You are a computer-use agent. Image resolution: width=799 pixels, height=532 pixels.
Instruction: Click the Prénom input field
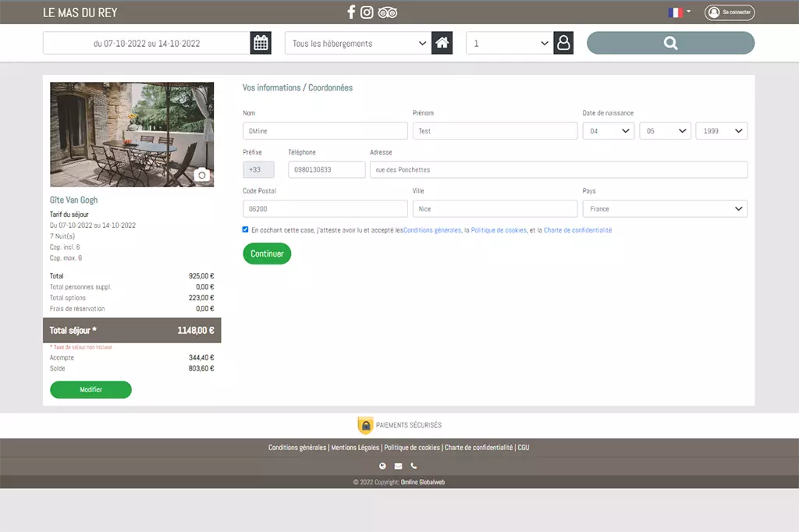(495, 131)
